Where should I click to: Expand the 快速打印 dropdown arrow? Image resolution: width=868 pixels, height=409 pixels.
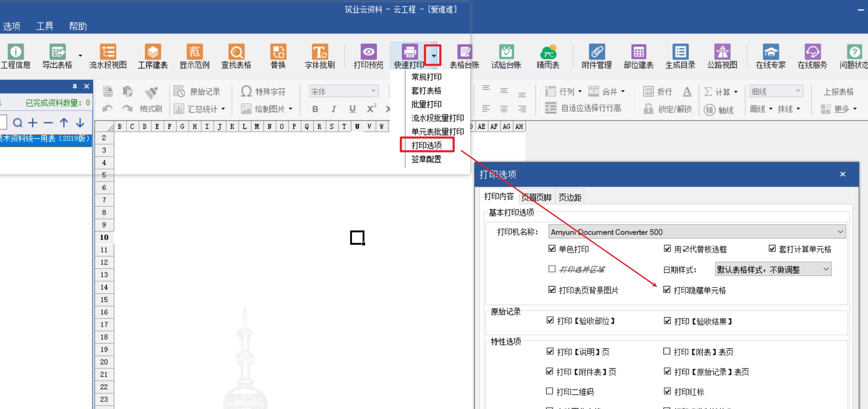[433, 56]
